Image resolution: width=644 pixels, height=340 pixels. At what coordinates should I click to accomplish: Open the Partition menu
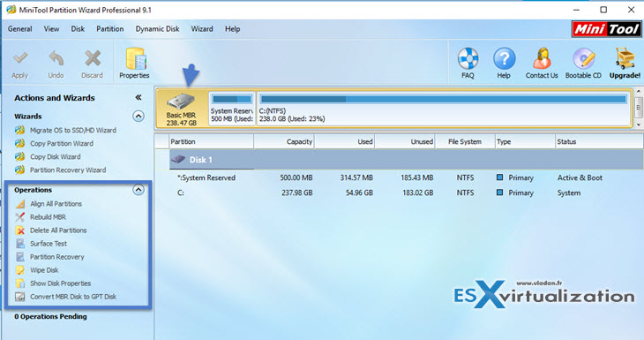point(109,29)
